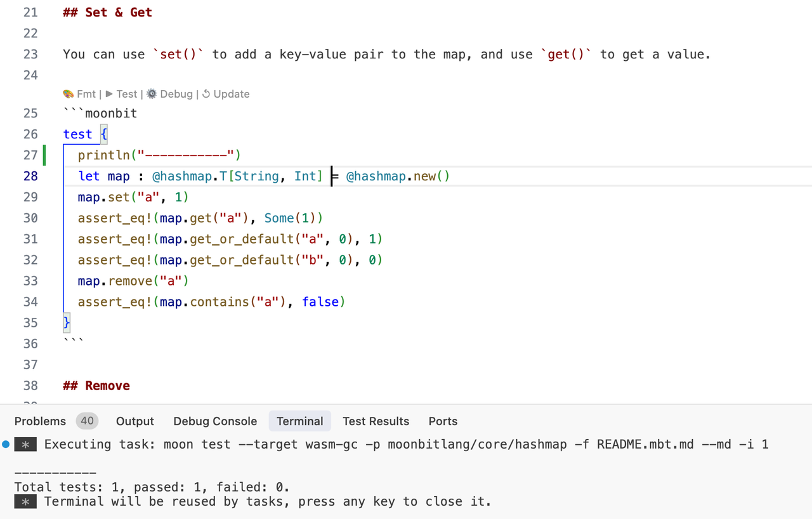Open the Ports tab
The height and width of the screenshot is (519, 812).
coord(443,421)
